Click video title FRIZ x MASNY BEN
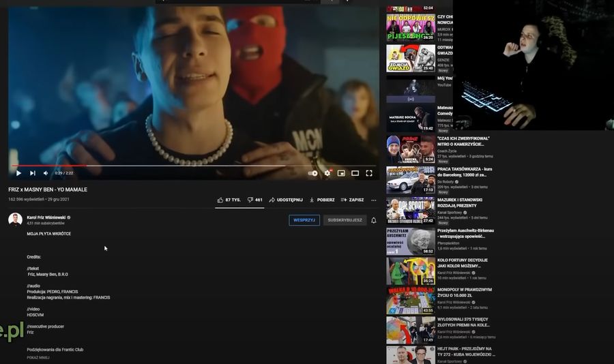Image resolution: width=614 pixels, height=364 pixels. point(48,189)
